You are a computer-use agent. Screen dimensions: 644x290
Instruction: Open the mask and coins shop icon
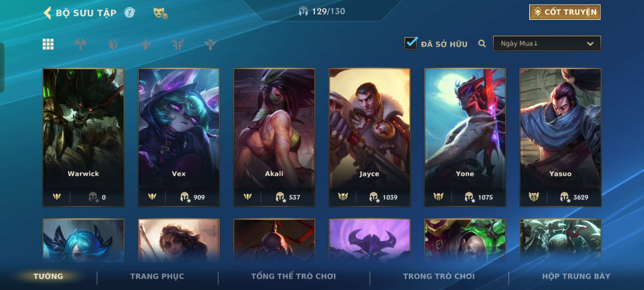tap(160, 13)
